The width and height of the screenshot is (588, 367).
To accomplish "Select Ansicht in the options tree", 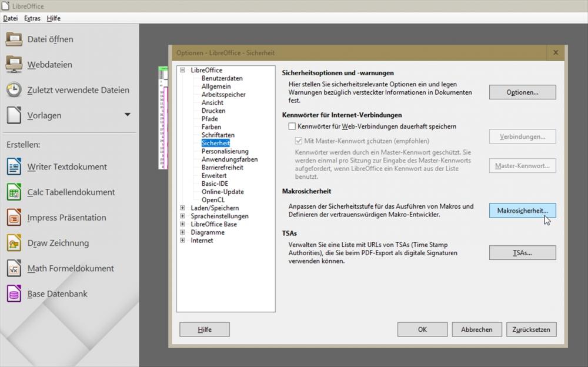I will [212, 102].
